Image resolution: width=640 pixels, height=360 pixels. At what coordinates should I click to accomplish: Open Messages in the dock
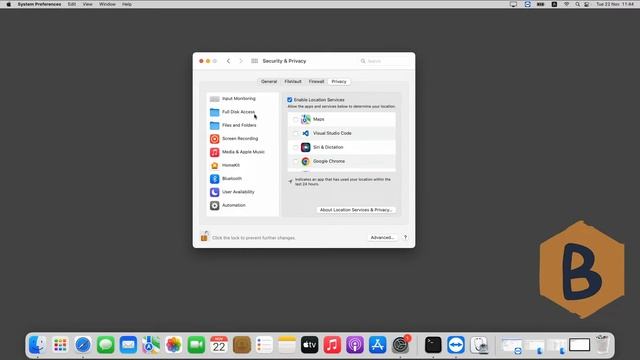(106, 345)
